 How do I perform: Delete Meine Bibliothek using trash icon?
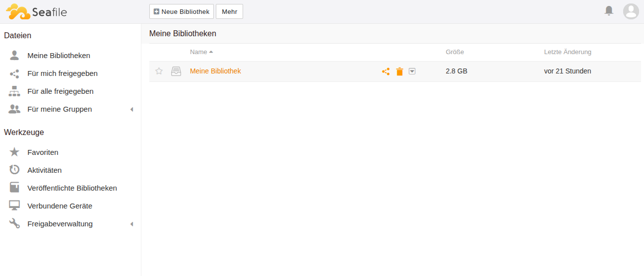pos(399,71)
